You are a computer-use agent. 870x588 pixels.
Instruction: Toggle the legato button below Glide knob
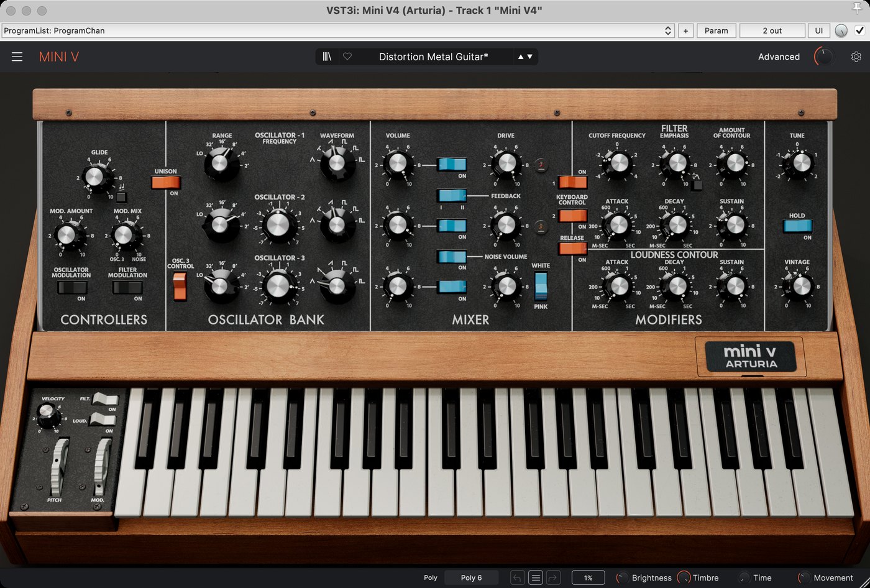(121, 197)
